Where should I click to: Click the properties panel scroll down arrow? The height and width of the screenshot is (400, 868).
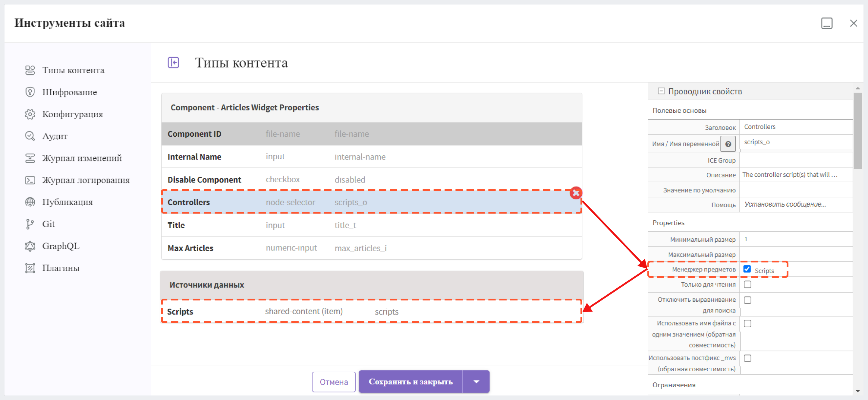[x=857, y=391]
